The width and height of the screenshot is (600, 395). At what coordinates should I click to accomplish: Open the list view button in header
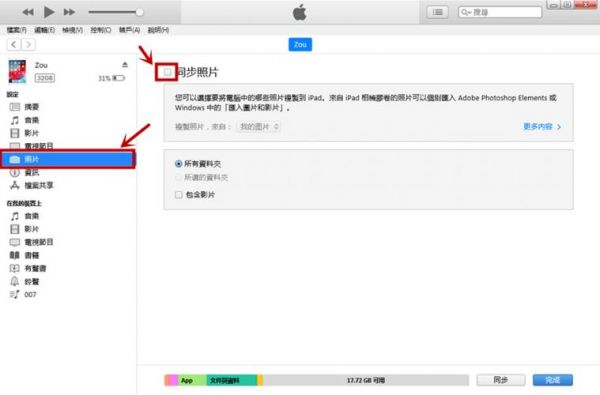pos(437,12)
